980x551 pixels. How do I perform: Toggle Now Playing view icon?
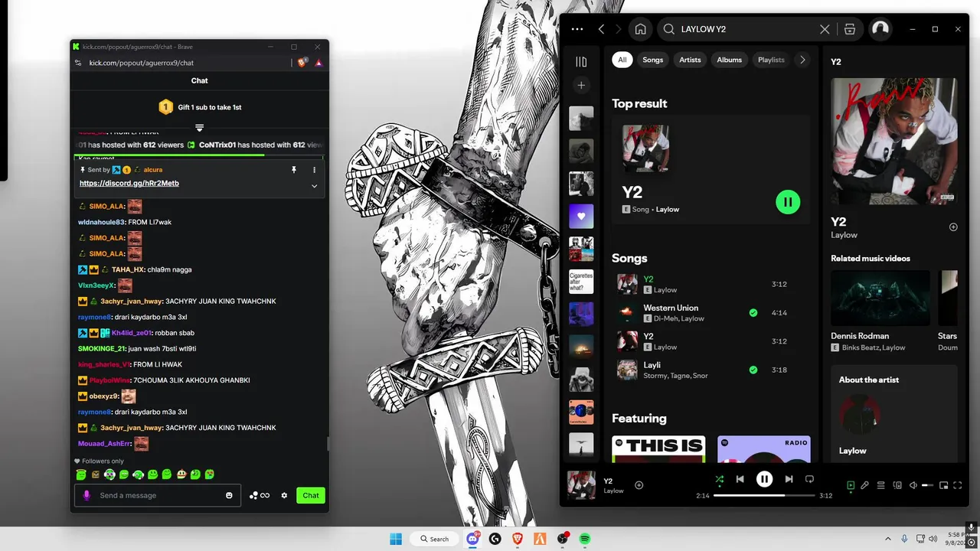(851, 485)
